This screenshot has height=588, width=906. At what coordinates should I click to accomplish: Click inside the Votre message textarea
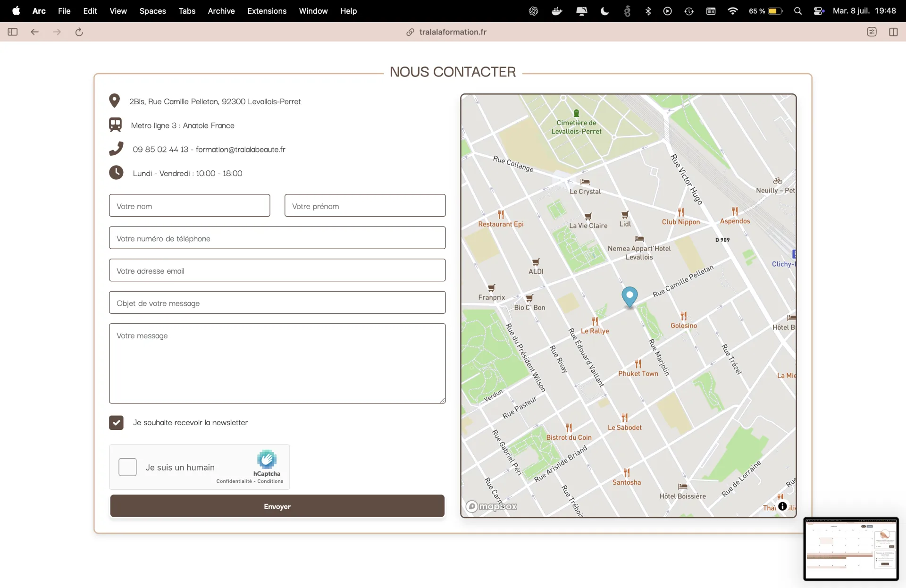277,363
